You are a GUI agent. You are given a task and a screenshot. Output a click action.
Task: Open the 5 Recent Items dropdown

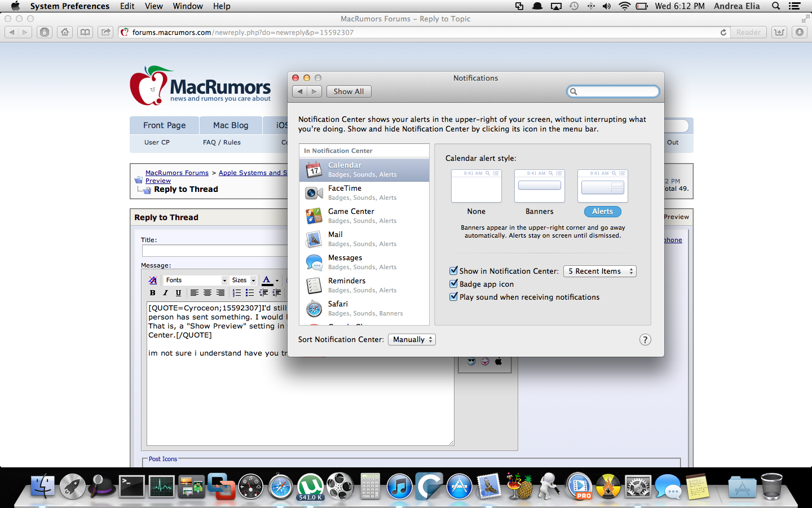pyautogui.click(x=600, y=271)
